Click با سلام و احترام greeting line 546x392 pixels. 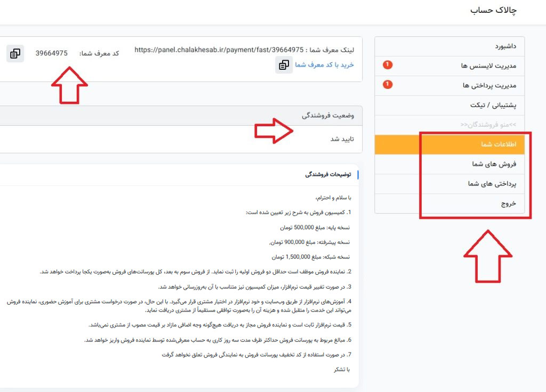(333, 198)
